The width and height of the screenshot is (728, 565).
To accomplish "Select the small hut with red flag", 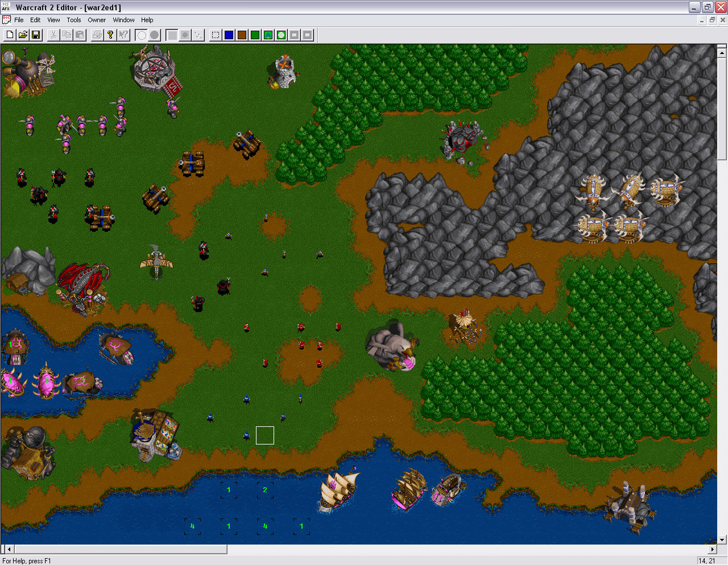I will pyautogui.click(x=465, y=327).
